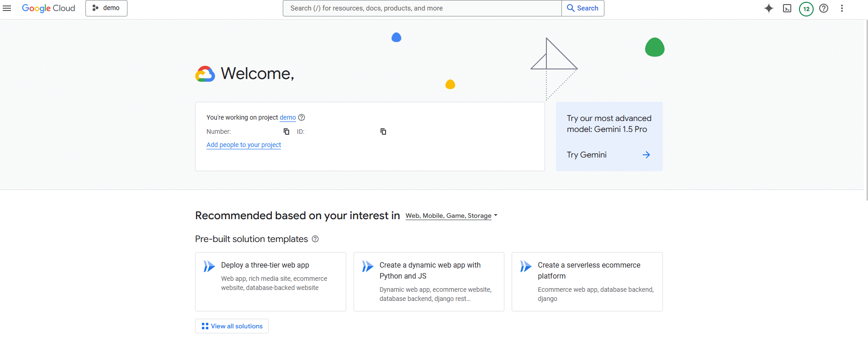Screen dimensions: 868x337
Task: Click the search resources input field
Action: point(422,8)
